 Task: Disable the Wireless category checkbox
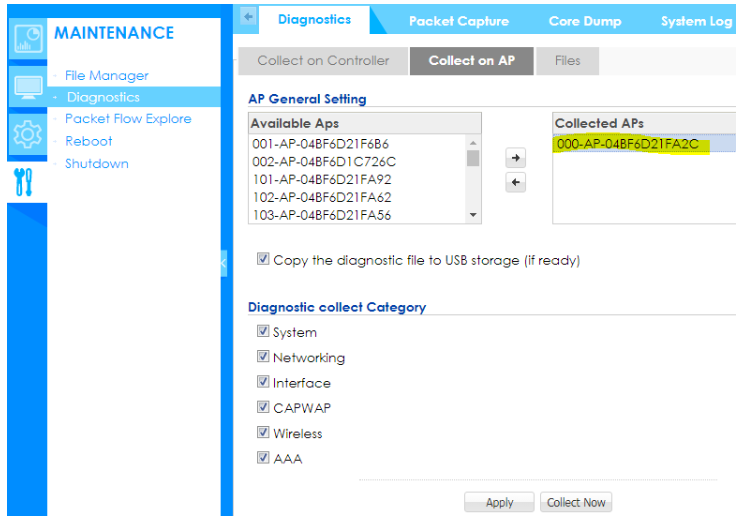[x=263, y=433]
